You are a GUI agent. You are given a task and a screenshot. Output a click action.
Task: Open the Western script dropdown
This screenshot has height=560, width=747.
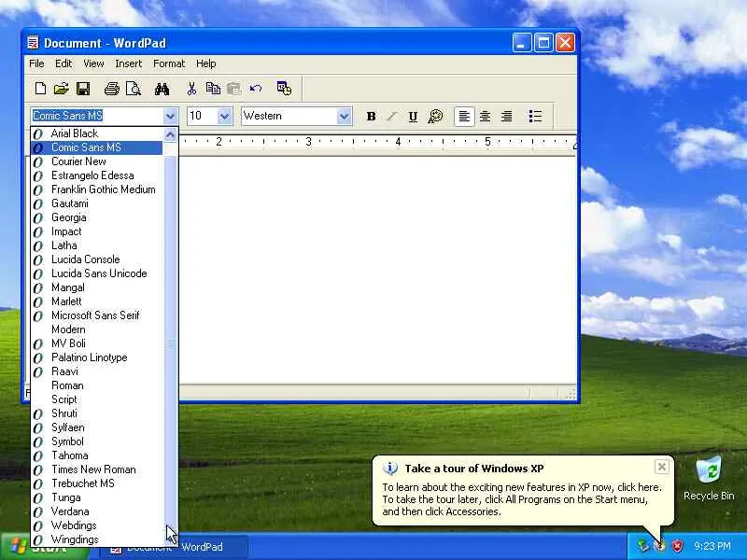coord(344,116)
